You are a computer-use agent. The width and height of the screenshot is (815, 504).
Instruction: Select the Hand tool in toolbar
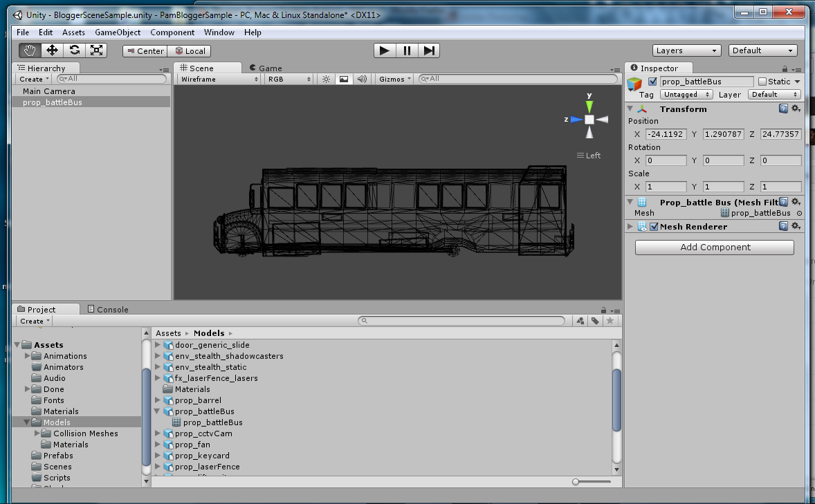point(30,50)
